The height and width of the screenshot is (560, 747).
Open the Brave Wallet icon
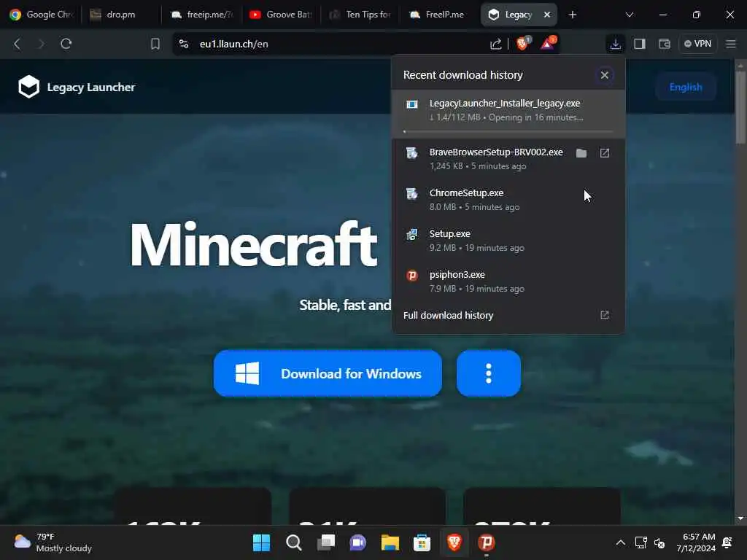coord(664,44)
